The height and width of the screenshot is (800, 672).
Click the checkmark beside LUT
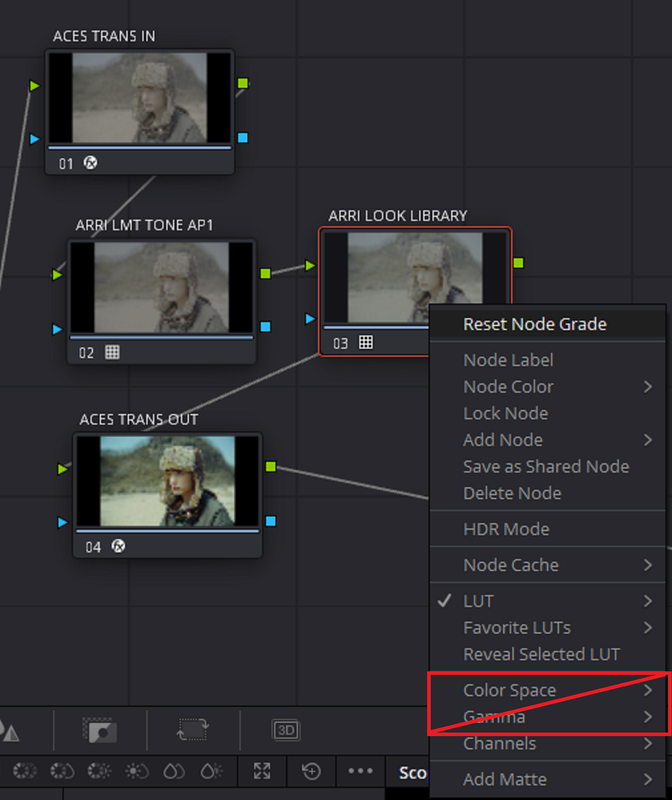click(445, 601)
